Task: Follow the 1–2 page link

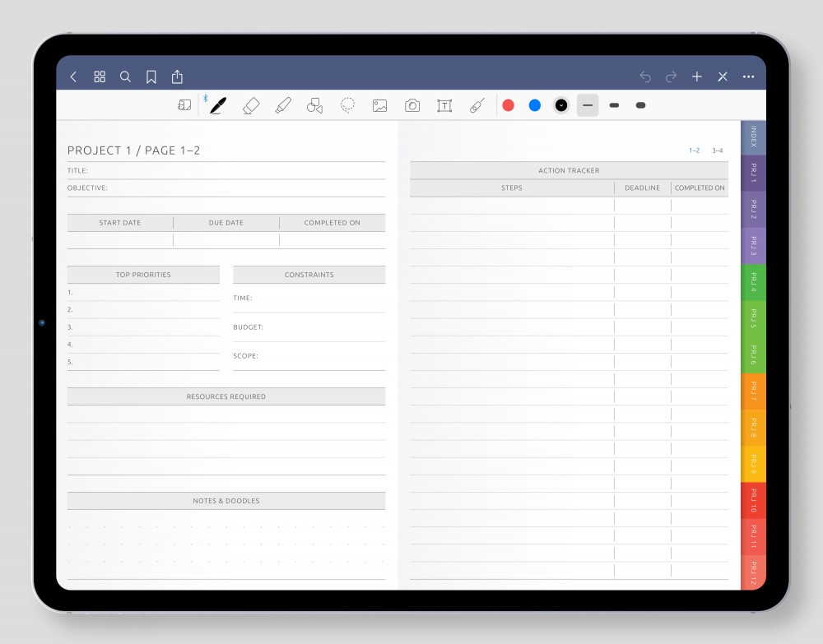Action: tap(695, 151)
